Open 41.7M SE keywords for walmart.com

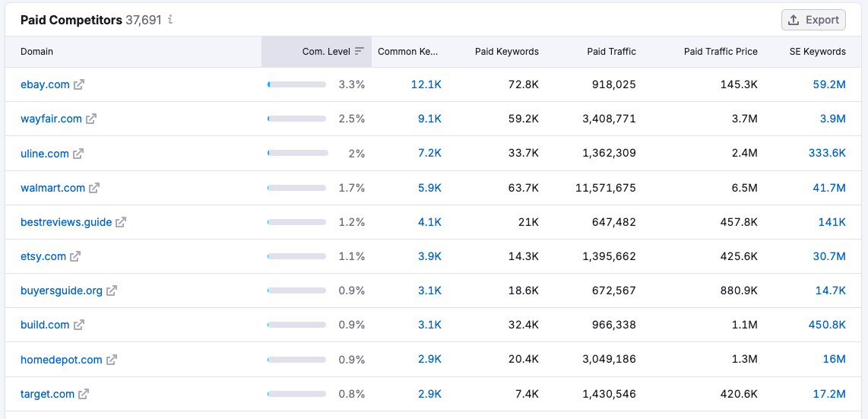pos(829,188)
